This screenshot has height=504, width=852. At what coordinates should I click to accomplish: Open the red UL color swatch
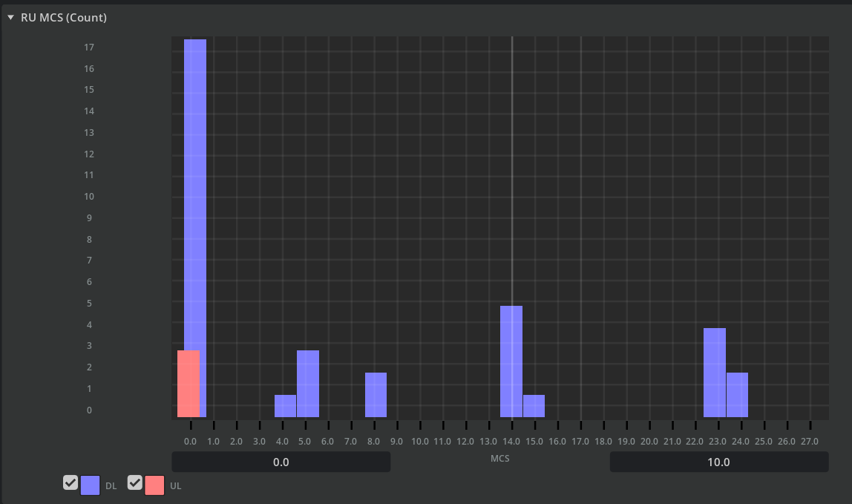coord(154,485)
